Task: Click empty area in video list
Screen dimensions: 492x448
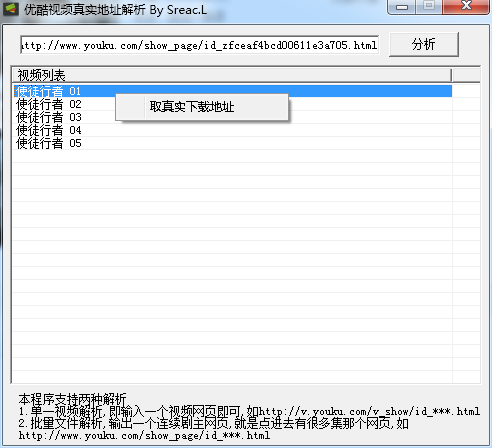Action: click(232, 267)
